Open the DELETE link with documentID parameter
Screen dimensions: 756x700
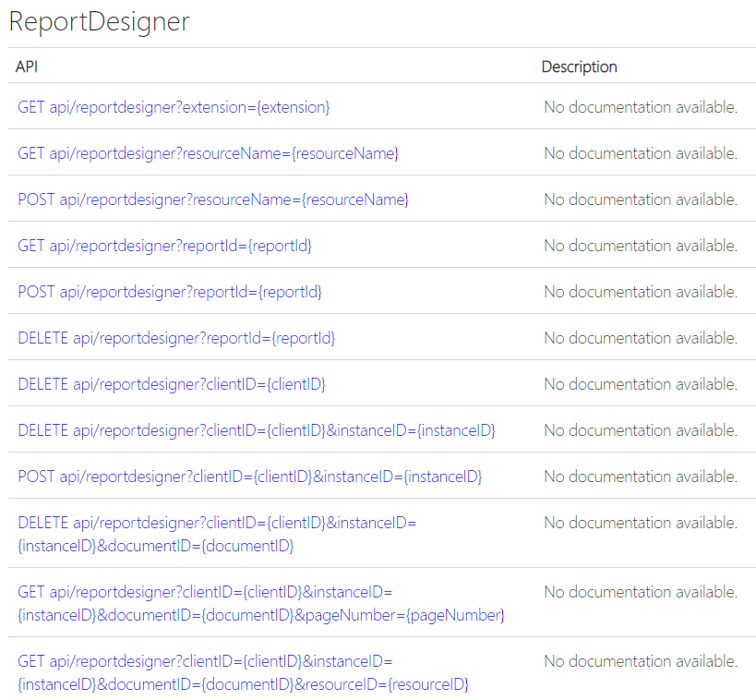pyautogui.click(x=217, y=534)
